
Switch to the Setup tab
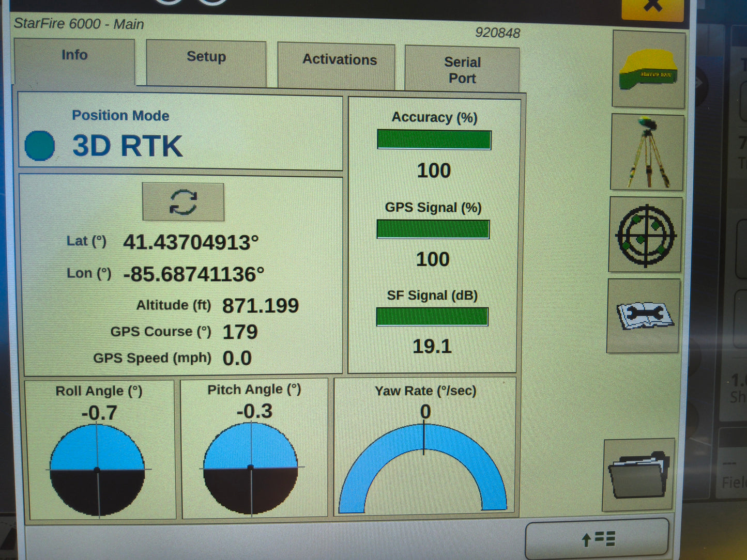(206, 63)
